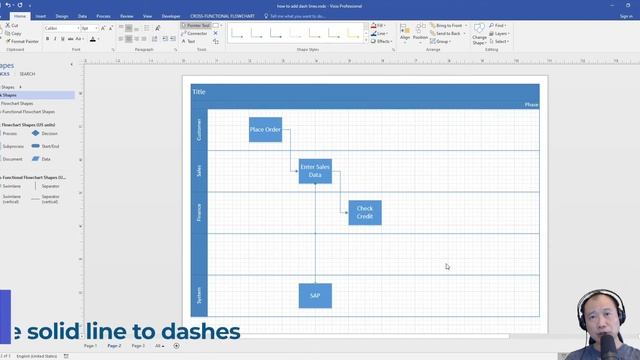Click the lightbulb Tell me icon

coord(266,16)
